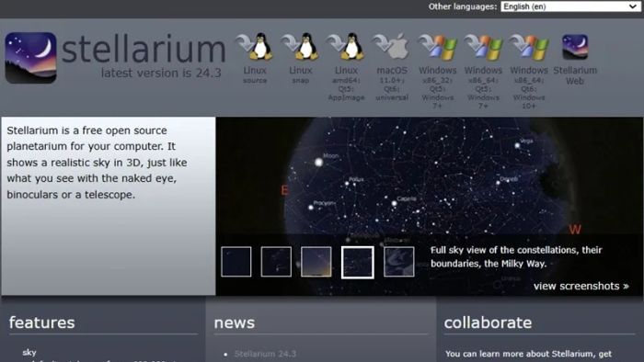Select the third sunset screenshot thumbnail
This screenshot has height=362, width=644.
[316, 262]
